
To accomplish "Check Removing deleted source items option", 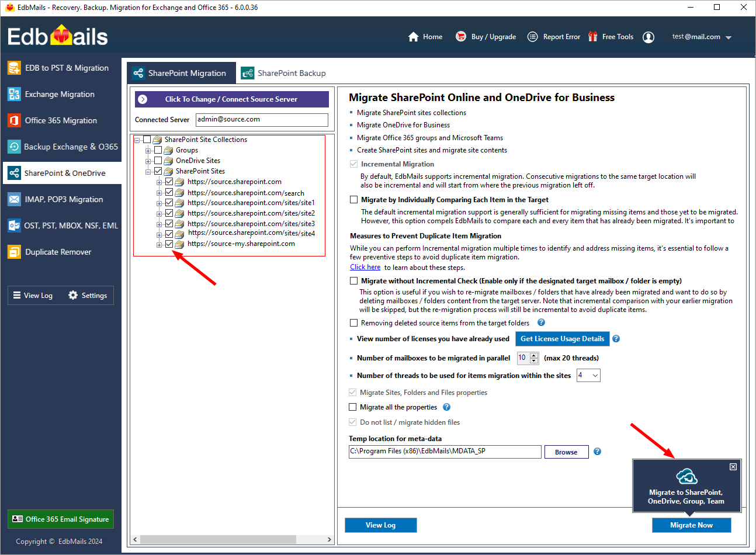I will pos(353,322).
